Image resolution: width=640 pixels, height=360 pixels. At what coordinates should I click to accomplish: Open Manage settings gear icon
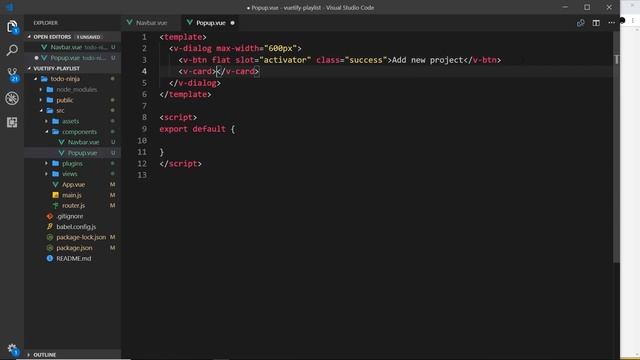pos(12,349)
